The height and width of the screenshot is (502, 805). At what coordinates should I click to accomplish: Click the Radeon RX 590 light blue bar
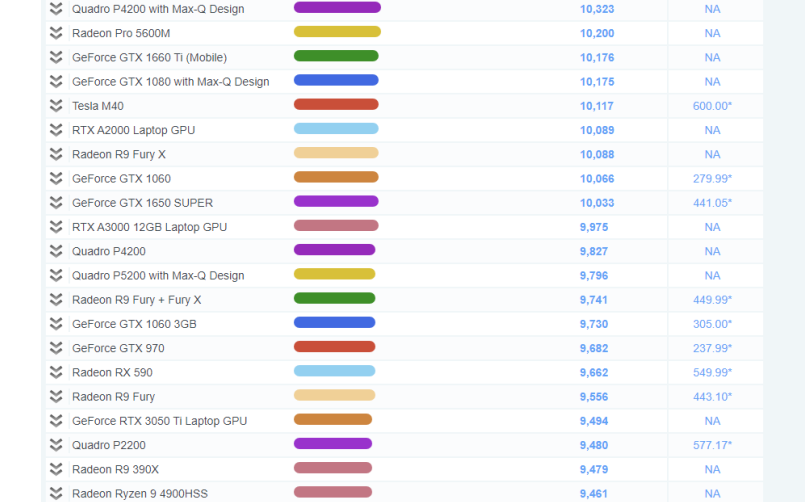[x=334, y=371]
